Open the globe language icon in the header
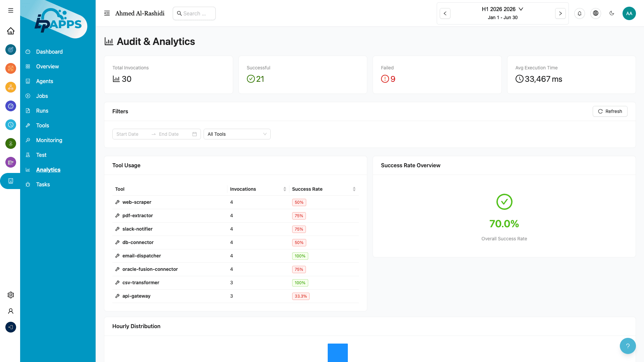Image resolution: width=644 pixels, height=362 pixels. pyautogui.click(x=596, y=13)
